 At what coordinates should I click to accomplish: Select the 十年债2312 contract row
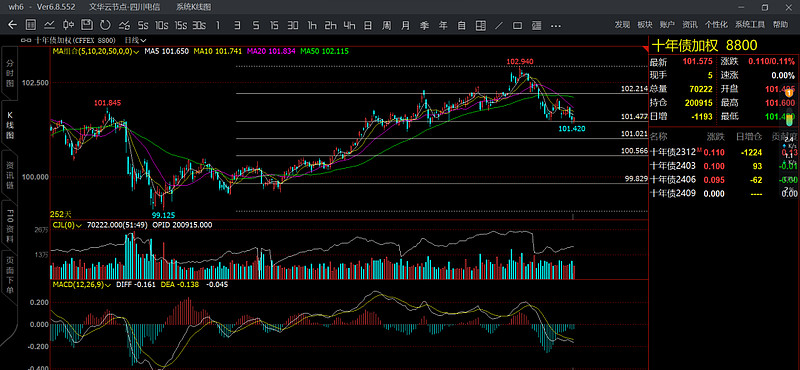pos(723,152)
